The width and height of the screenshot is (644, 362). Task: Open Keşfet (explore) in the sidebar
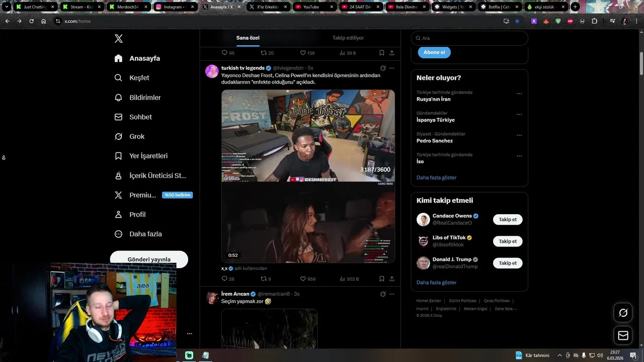tap(132, 78)
